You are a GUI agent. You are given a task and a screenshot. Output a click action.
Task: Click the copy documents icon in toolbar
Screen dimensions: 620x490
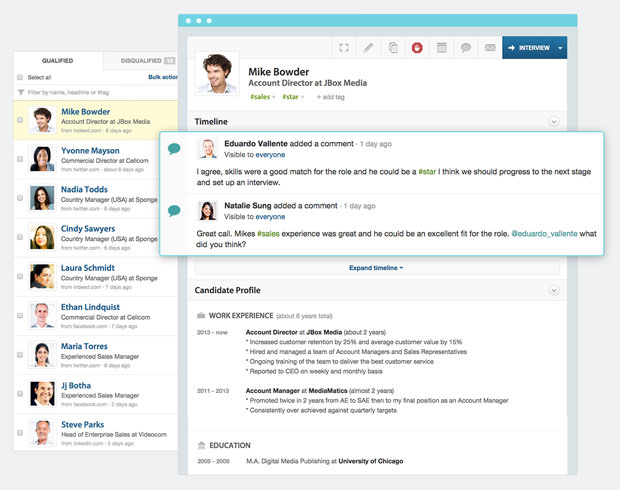coord(393,47)
